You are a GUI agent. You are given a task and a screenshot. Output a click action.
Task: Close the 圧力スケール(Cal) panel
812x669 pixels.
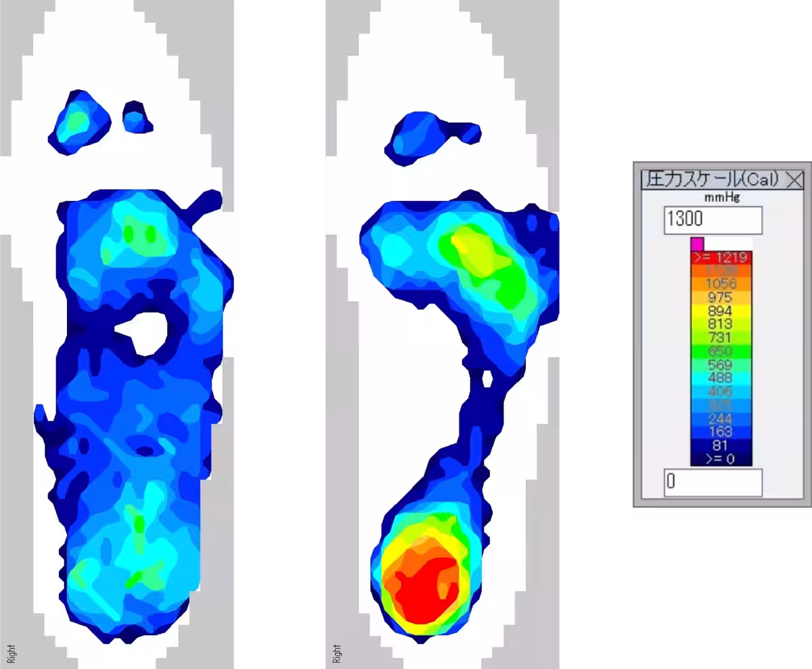(794, 180)
